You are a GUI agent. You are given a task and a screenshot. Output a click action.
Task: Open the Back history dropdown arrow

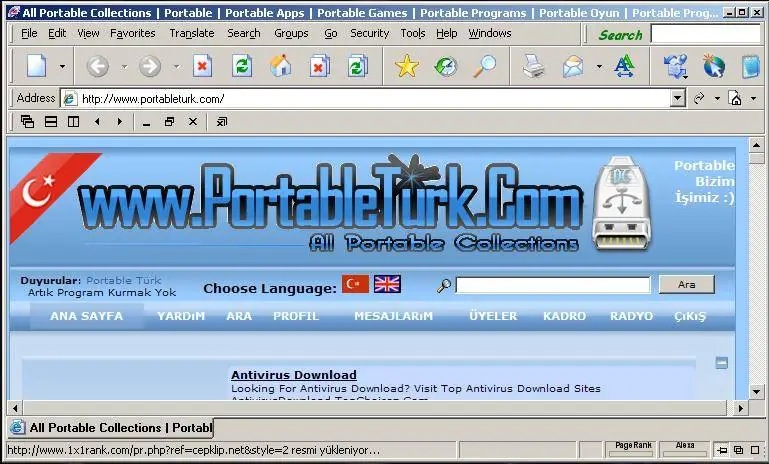click(x=125, y=67)
